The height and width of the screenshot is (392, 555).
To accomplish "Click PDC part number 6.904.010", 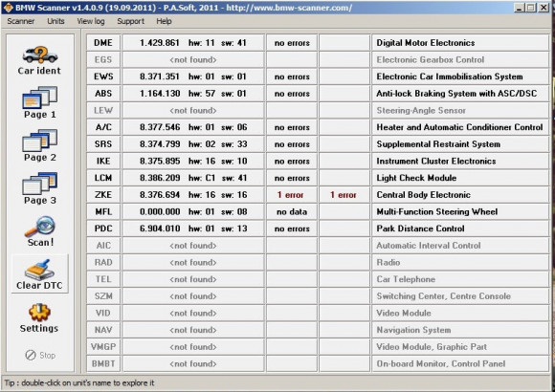I will [x=160, y=229].
